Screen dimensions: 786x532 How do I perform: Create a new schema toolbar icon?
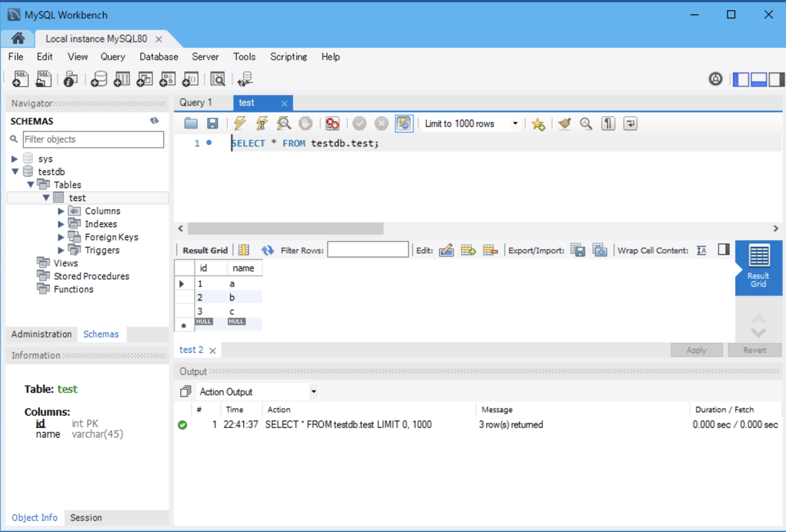[99, 79]
